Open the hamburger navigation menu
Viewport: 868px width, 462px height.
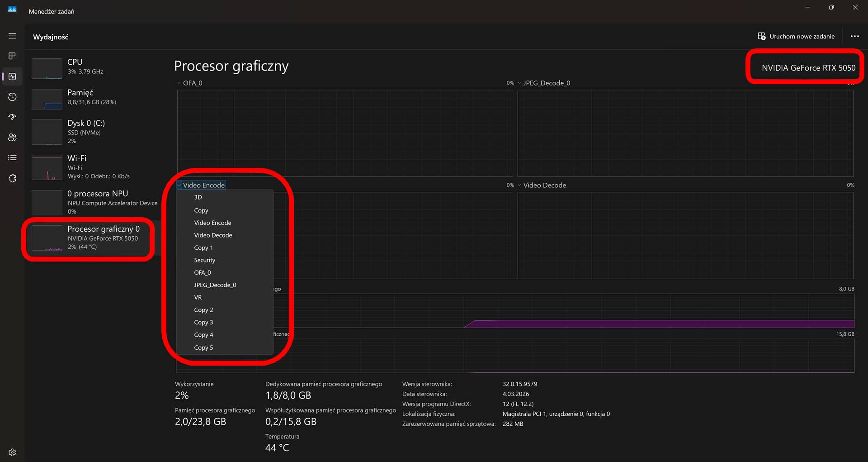[12, 36]
